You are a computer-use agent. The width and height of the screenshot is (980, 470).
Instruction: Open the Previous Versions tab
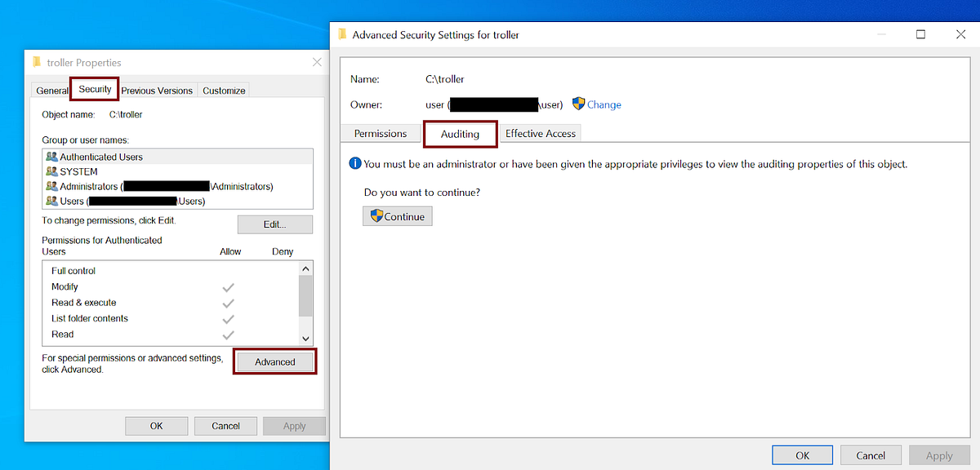click(x=156, y=91)
